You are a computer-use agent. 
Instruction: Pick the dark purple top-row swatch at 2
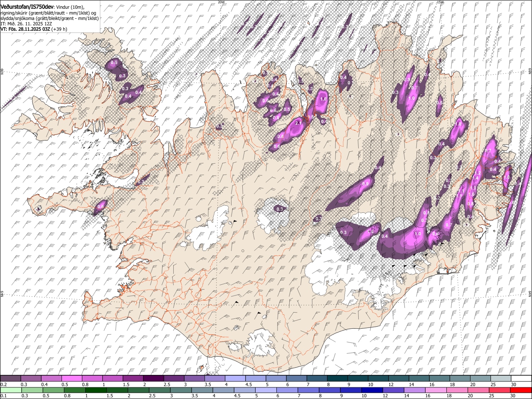153,379
